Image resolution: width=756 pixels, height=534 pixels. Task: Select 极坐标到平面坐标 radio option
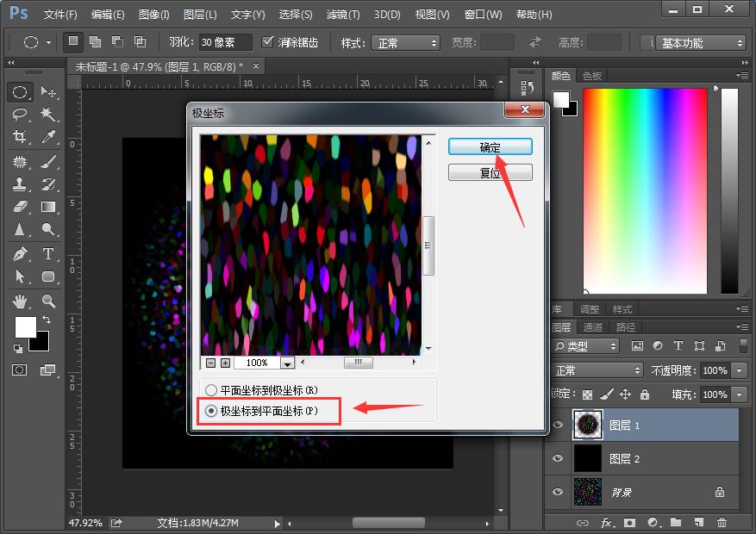211,412
